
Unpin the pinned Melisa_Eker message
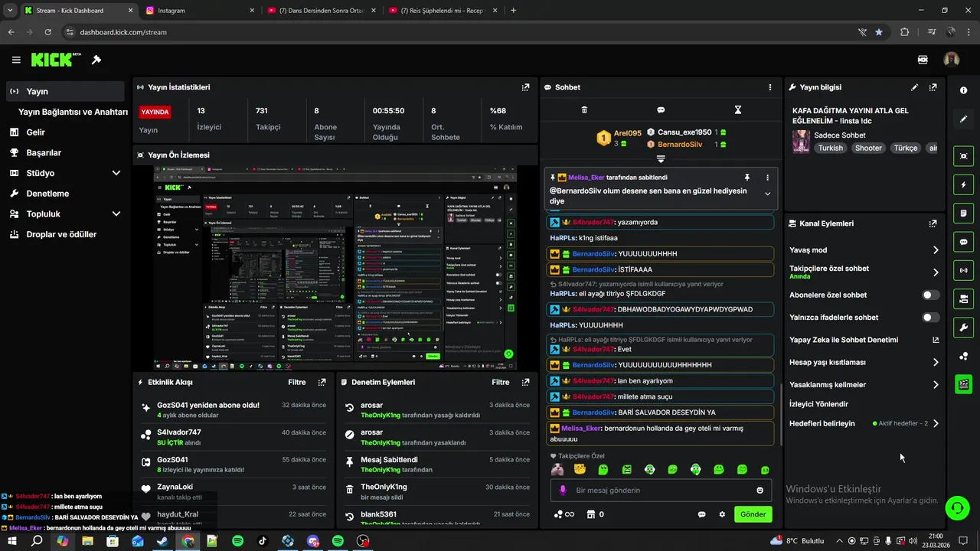(746, 177)
